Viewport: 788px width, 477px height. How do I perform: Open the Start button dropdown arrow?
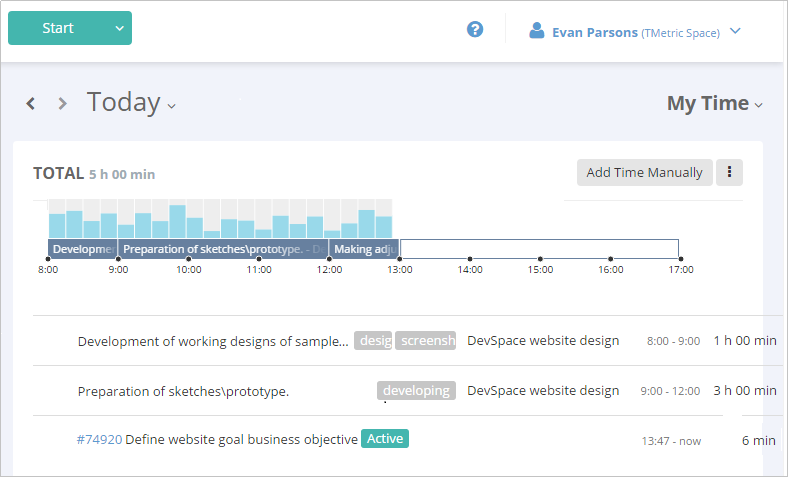pos(119,28)
